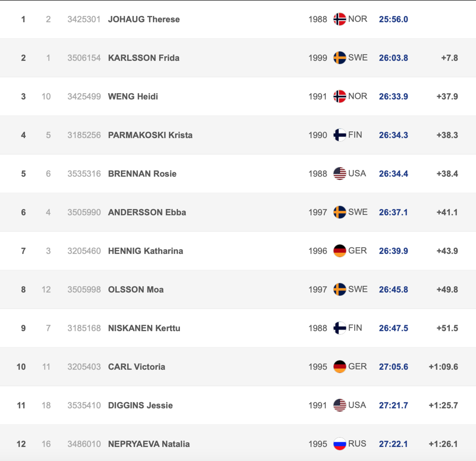476x461 pixels.
Task: Select ANDERSSON Ebba athlete name
Action: pyautogui.click(x=147, y=212)
